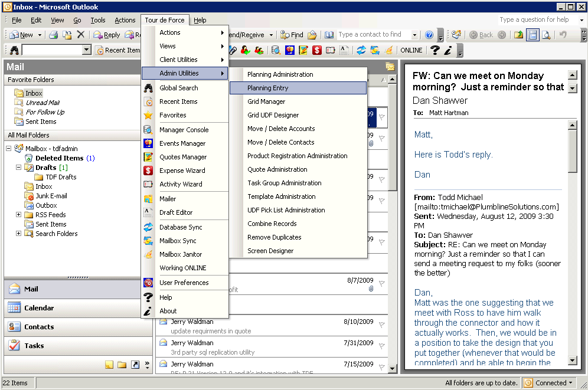Expand the Search Folders node
588x390 pixels.
18,234
